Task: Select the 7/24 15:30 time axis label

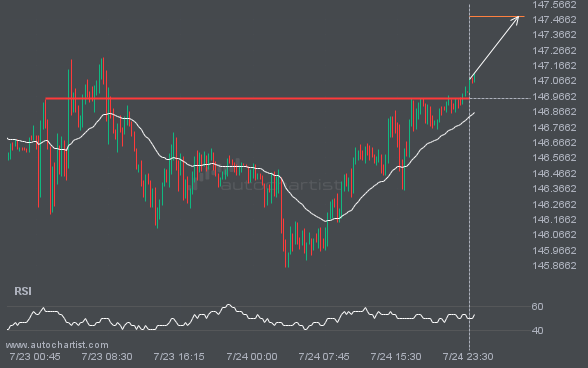Action: coord(396,356)
